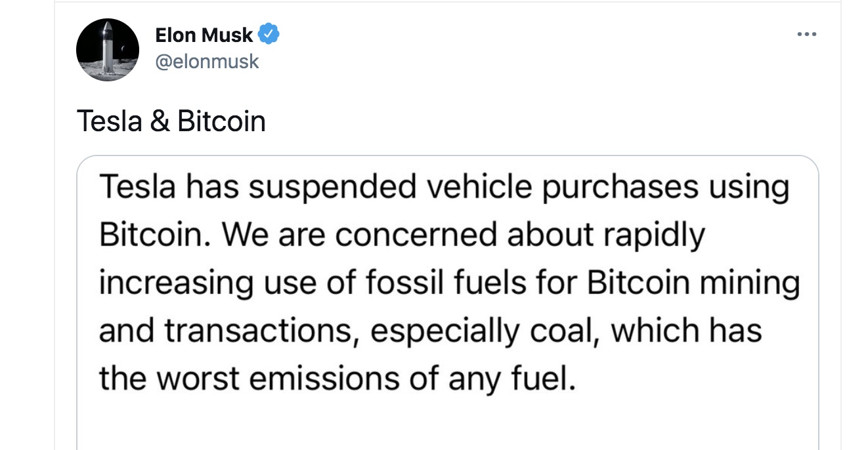Click the blue verified checkmark badge

click(x=270, y=34)
